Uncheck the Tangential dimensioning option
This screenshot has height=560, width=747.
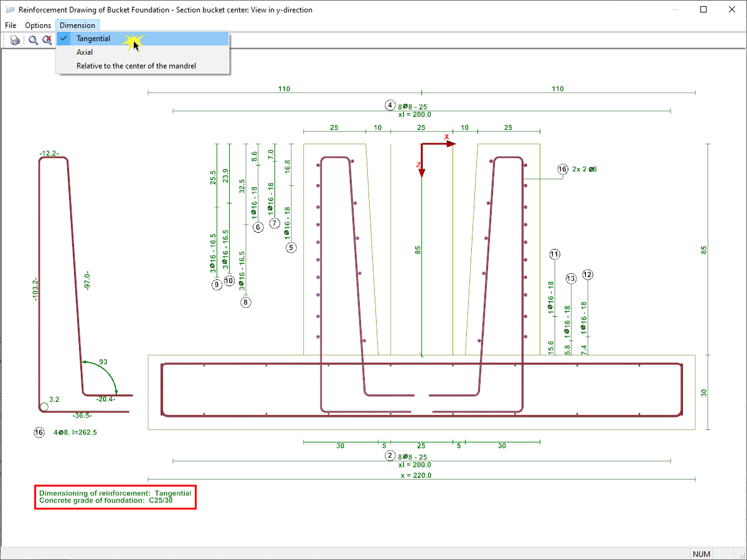[94, 38]
